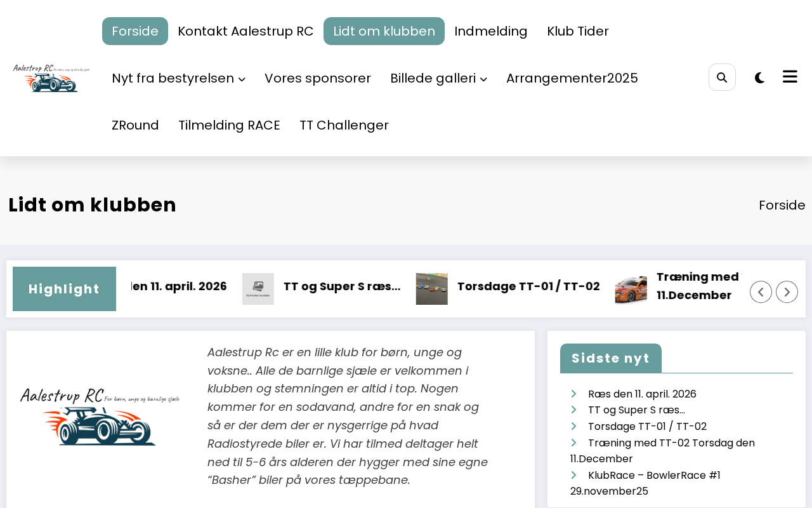Open the hamburger menu icon

[790, 77]
